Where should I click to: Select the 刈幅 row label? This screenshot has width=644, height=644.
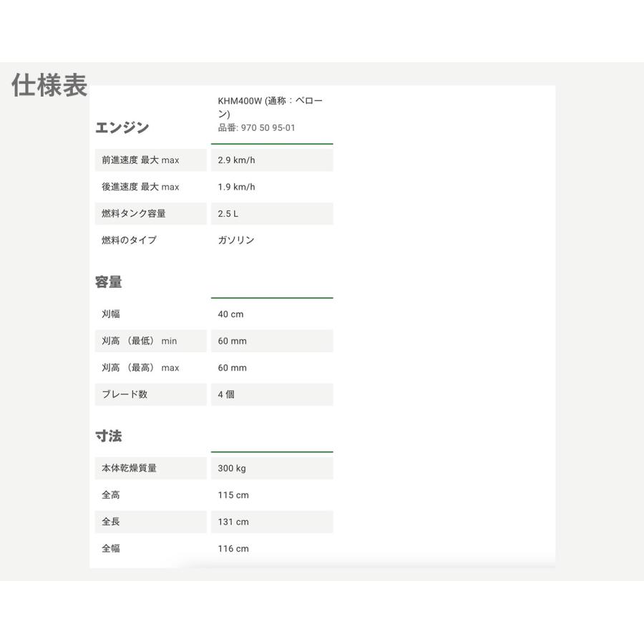click(111, 314)
